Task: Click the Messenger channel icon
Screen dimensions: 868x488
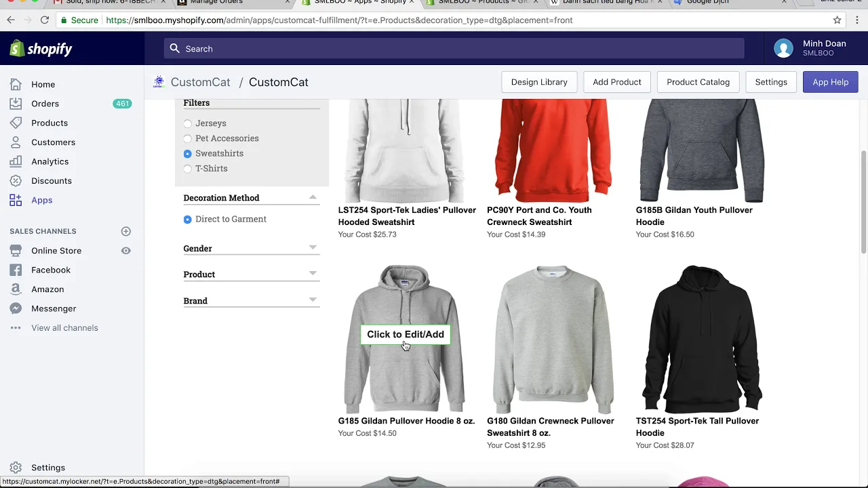Action: [x=16, y=308]
